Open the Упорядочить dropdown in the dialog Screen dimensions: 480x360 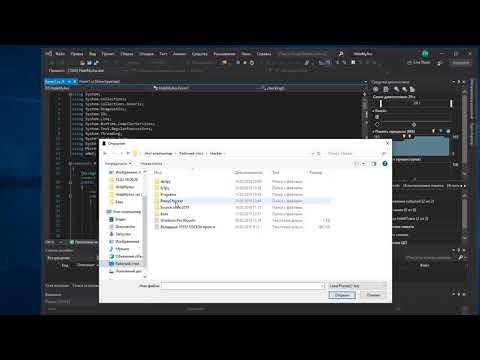118,164
